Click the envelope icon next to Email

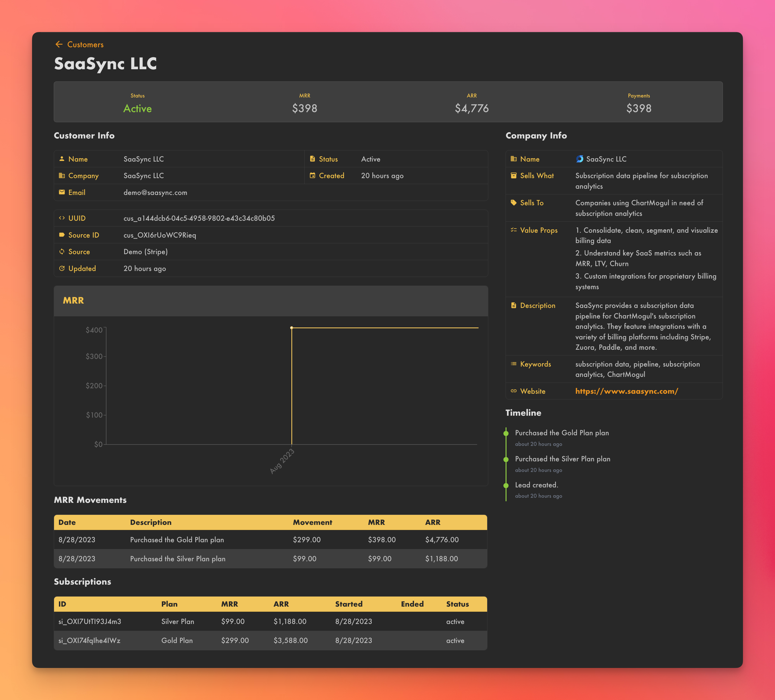62,192
